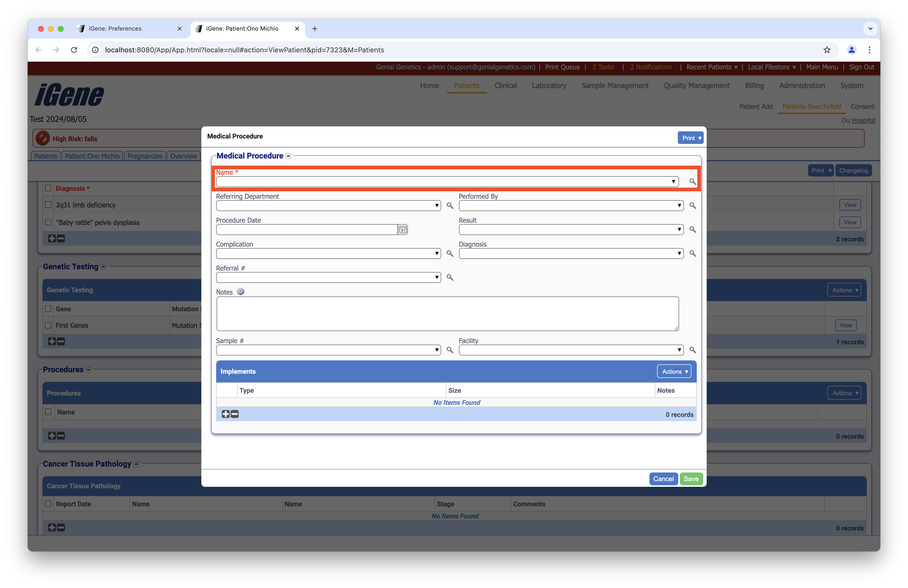Expand the Implements Actions dropdown
Image resolution: width=908 pixels, height=588 pixels.
click(x=674, y=372)
